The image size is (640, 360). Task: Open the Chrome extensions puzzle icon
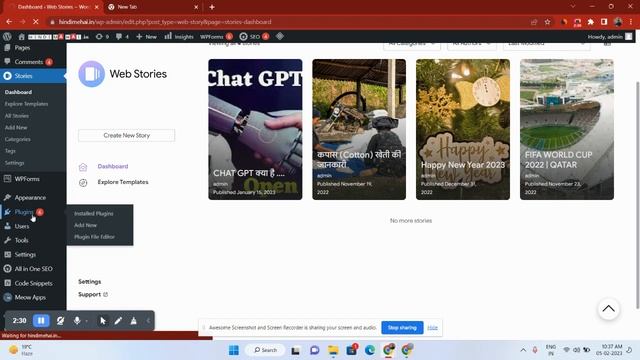click(x=591, y=22)
